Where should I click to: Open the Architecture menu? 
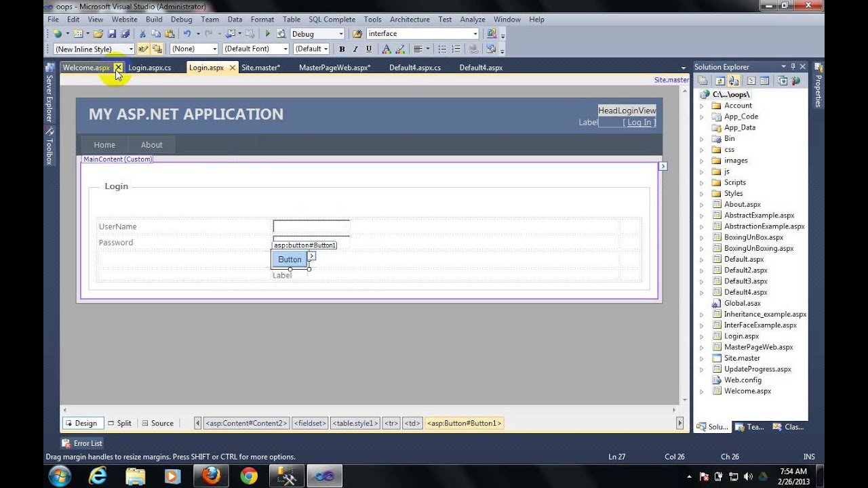410,20
